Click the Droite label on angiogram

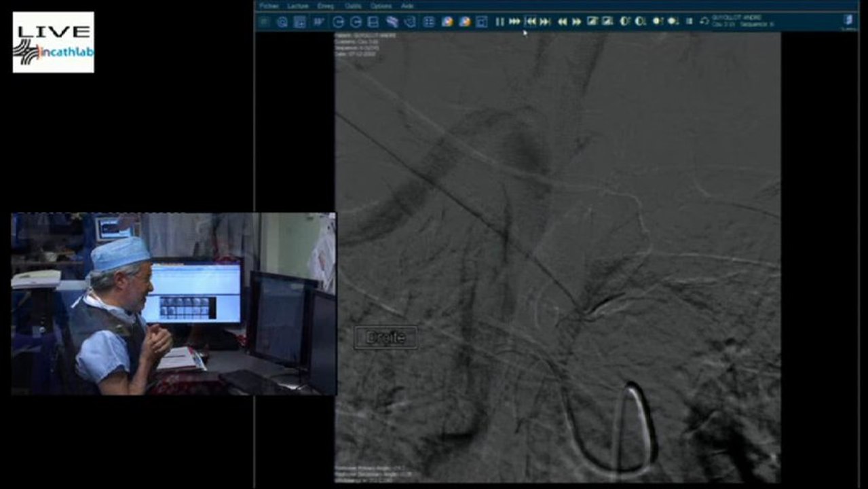point(385,338)
